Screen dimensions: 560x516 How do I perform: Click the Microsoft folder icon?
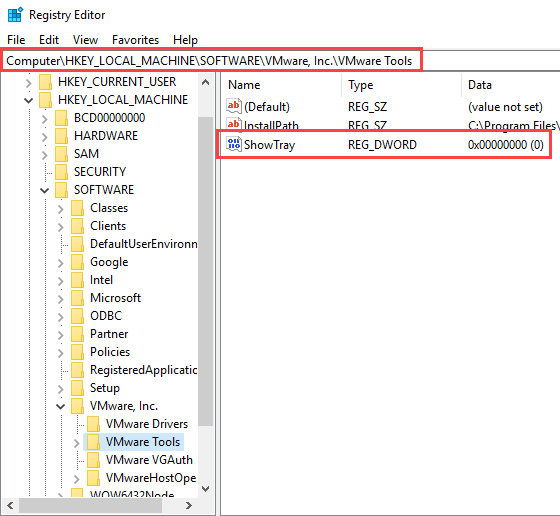[78, 298]
